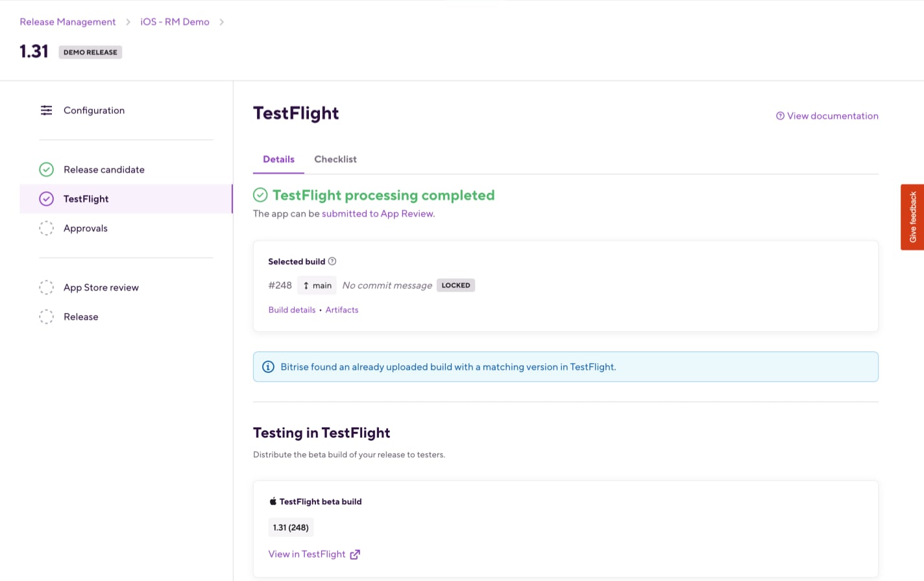Navigate to iOS - RM Demo breadcrumb
This screenshot has width=924, height=581.
click(175, 22)
